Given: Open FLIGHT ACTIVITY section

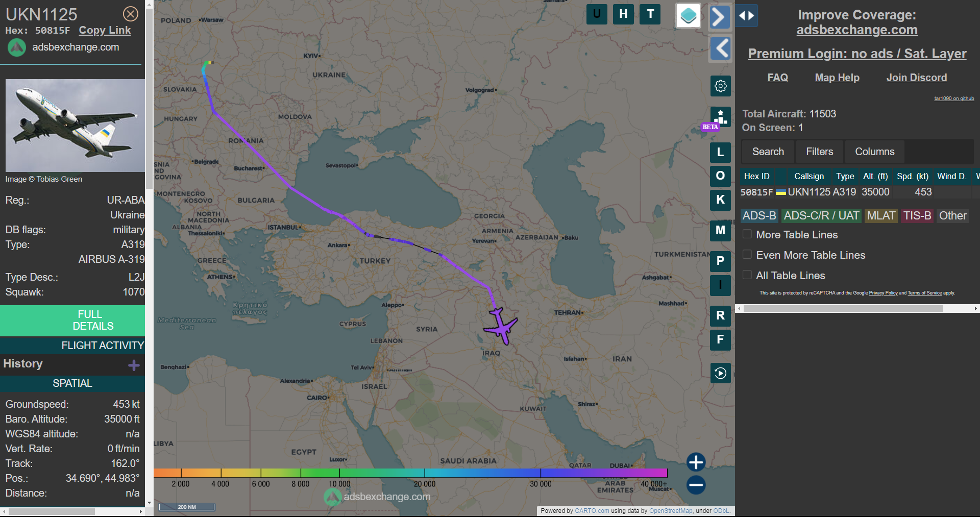Looking at the screenshot, I should pyautogui.click(x=72, y=346).
